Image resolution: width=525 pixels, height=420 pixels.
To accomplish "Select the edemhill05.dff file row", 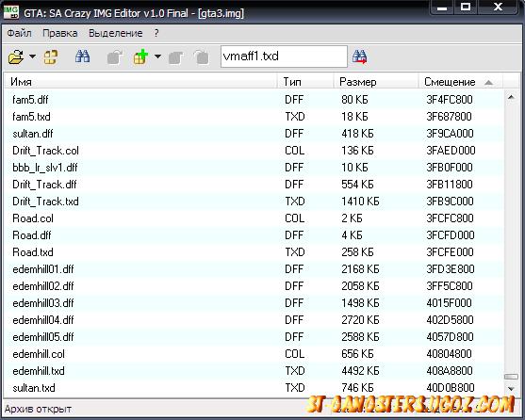I will pos(254,337).
